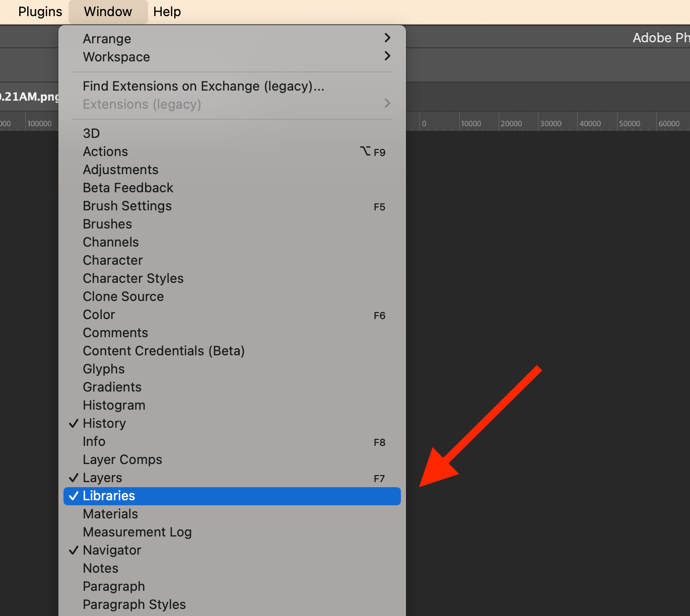Uncheck the History panel entry

click(x=232, y=423)
